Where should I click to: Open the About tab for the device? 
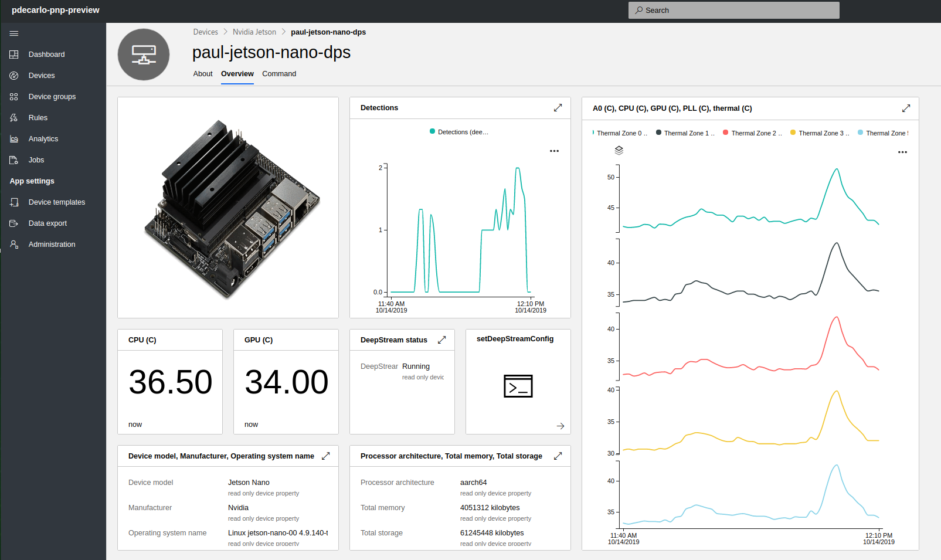click(x=202, y=74)
